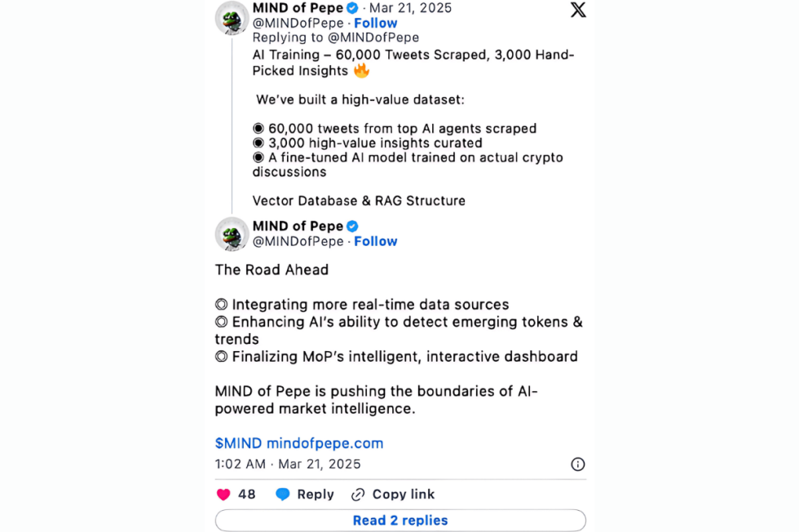Viewport: 799px width, 532px height.
Task: Like the tweet with the heart icon
Action: 223,495
